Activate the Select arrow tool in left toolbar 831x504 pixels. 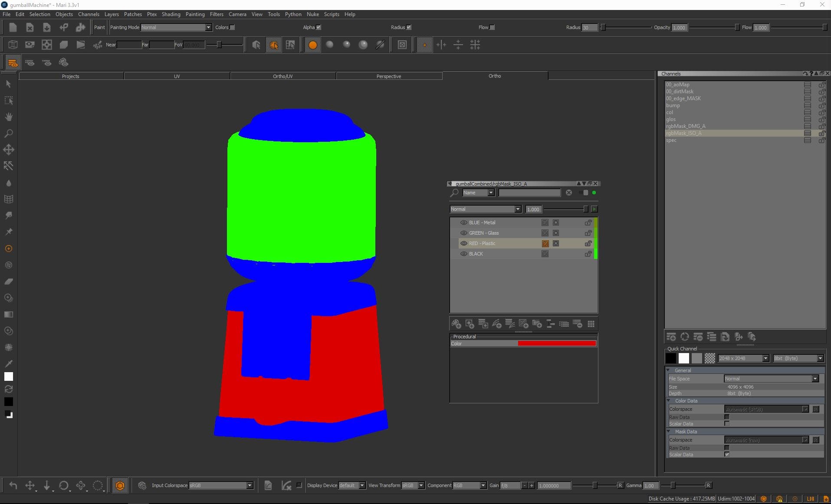[9, 84]
